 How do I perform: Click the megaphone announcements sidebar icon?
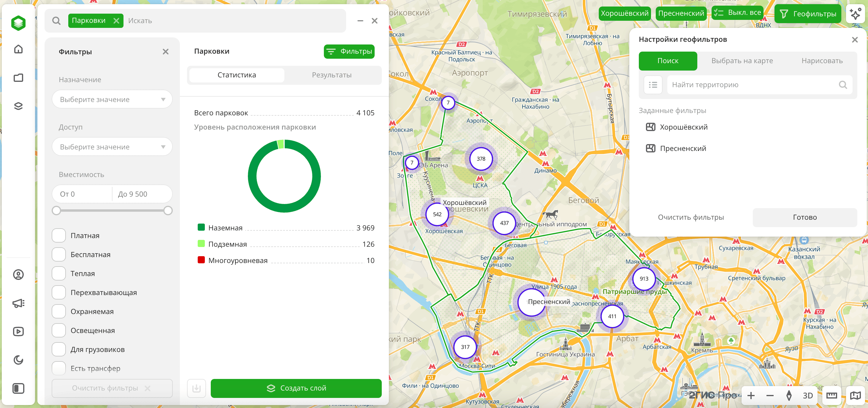[x=18, y=303]
